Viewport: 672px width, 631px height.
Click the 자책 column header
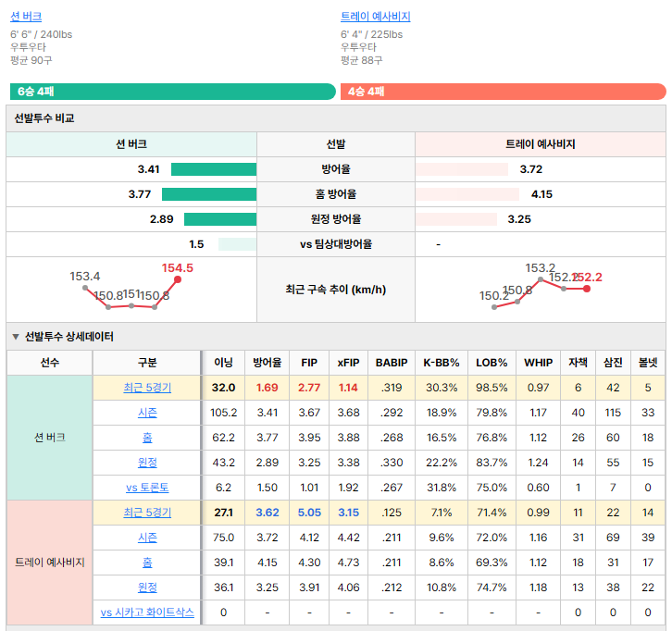pyautogui.click(x=578, y=363)
